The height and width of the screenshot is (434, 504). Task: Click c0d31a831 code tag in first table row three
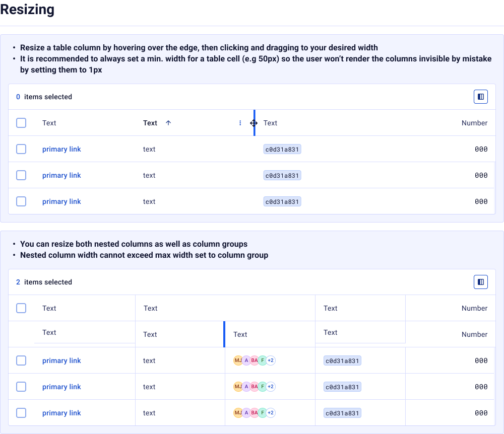(x=282, y=201)
